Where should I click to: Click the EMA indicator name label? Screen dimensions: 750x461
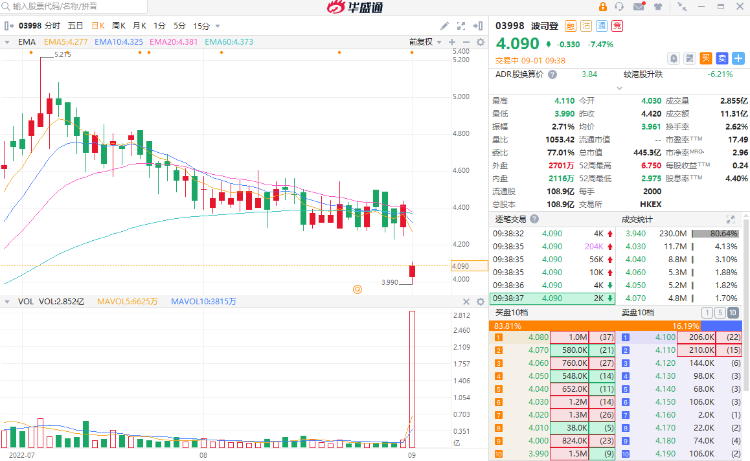(x=27, y=42)
